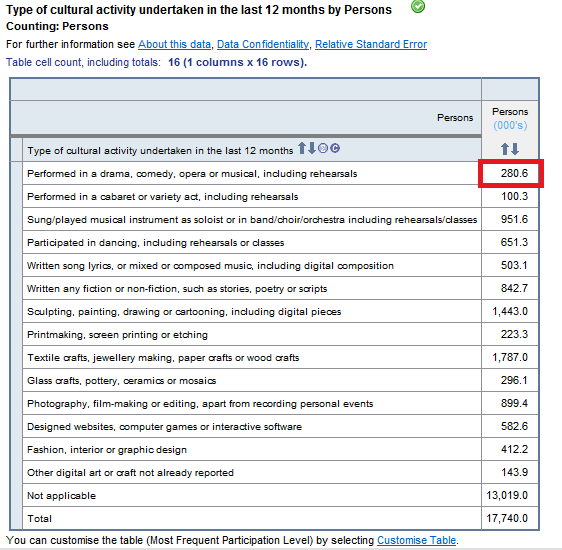The height and width of the screenshot is (550, 562).
Task: Click 'Sung/played musical instrument as soloist' row label
Action: [x=252, y=220]
